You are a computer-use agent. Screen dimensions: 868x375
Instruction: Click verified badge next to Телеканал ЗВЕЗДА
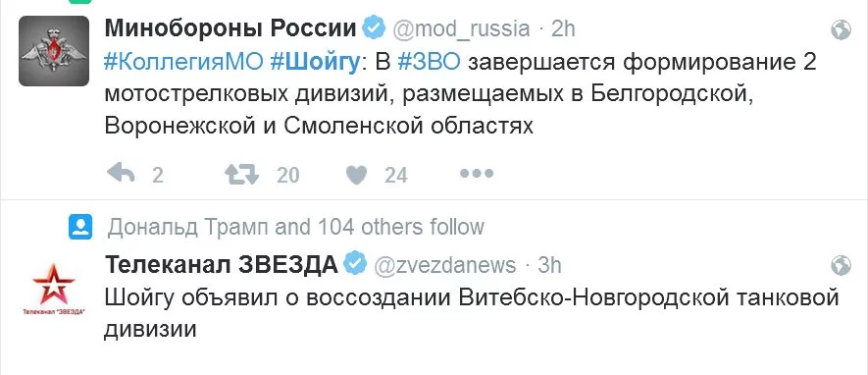point(355,265)
